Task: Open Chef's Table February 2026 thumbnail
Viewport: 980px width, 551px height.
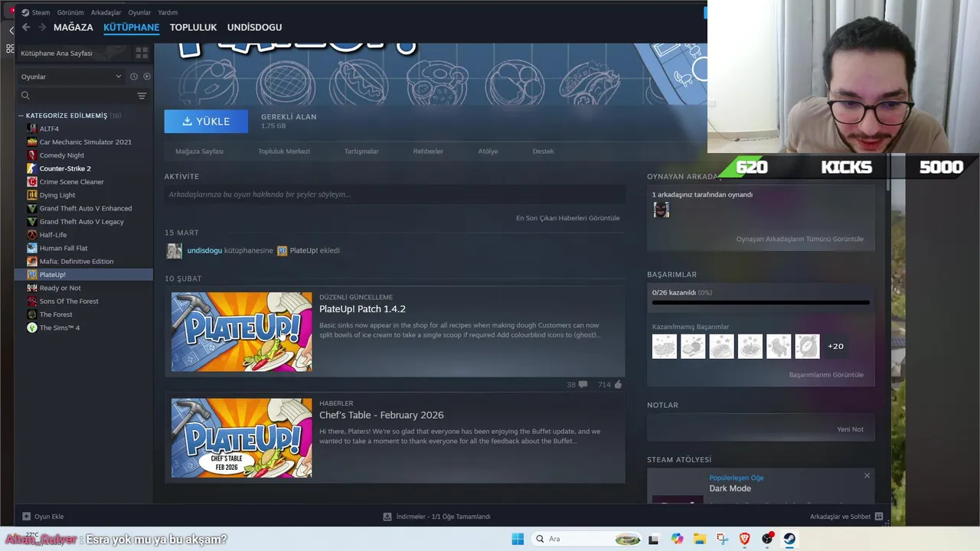Action: pyautogui.click(x=241, y=438)
